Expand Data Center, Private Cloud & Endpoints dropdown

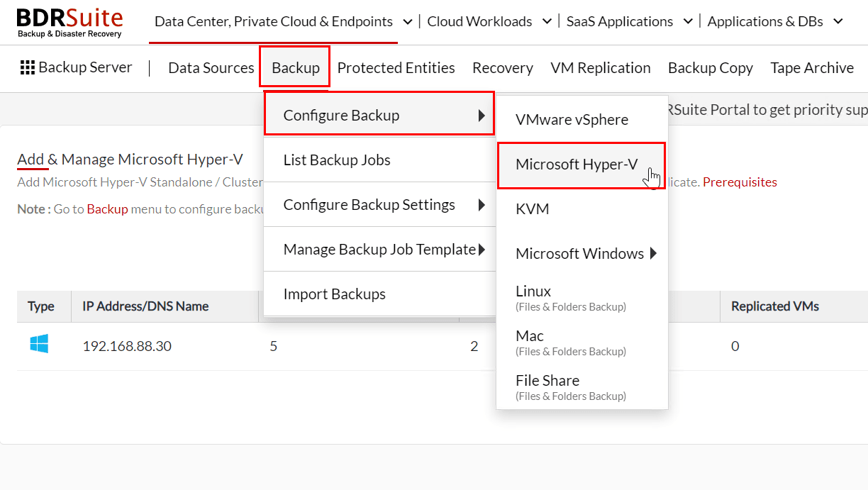[408, 22]
